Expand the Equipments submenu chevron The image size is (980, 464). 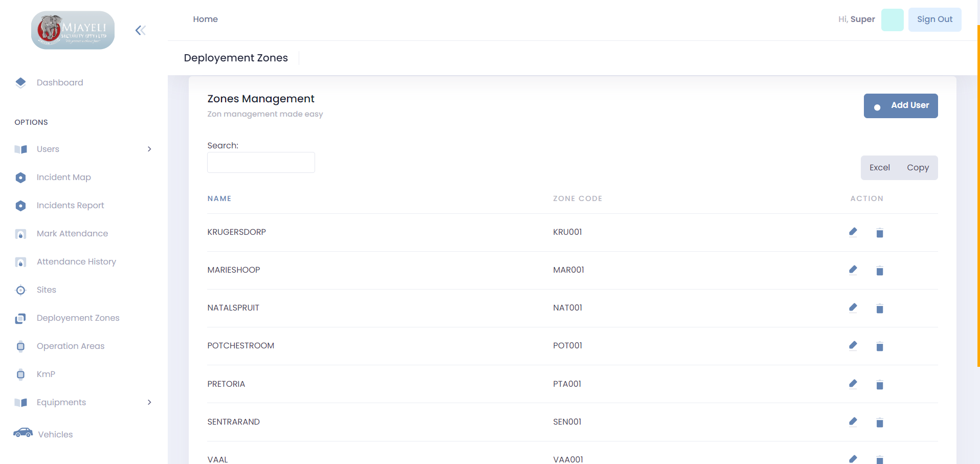pyautogui.click(x=149, y=402)
